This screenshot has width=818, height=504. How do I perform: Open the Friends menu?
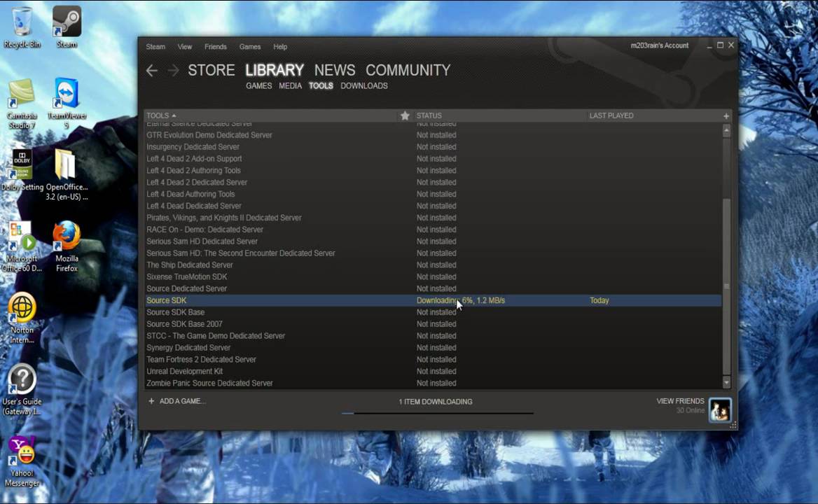pyautogui.click(x=216, y=47)
